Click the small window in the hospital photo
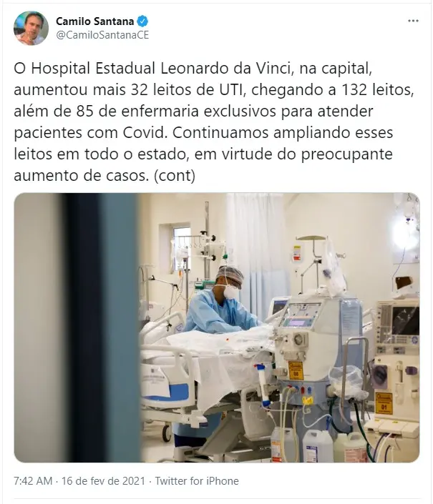The image size is (433, 504). (x=181, y=246)
